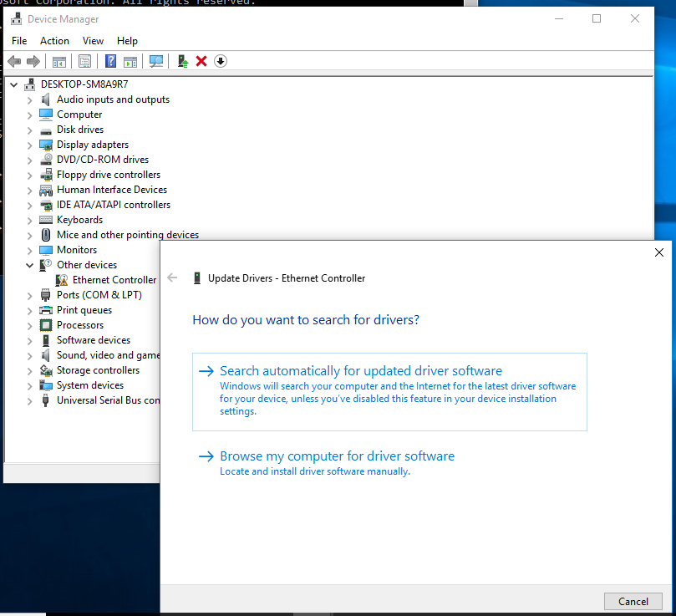Expand the Universal Serial Bus controllers node

point(30,400)
